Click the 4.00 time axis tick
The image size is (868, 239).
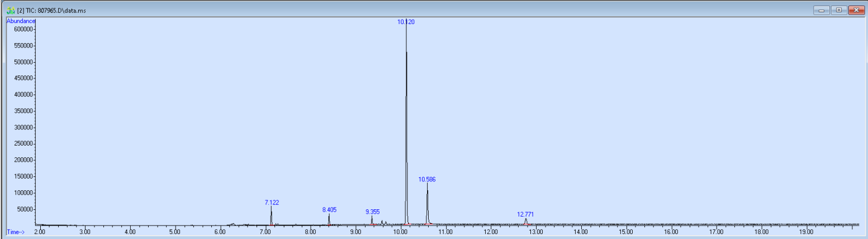pos(130,231)
